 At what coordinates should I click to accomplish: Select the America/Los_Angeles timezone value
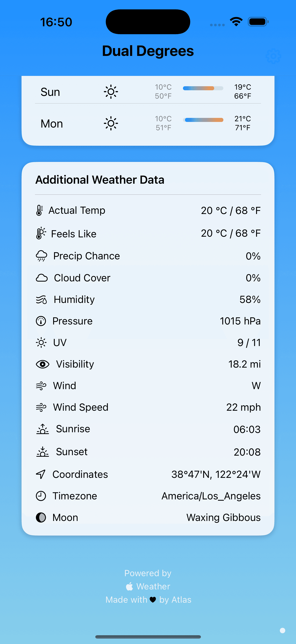tap(211, 496)
